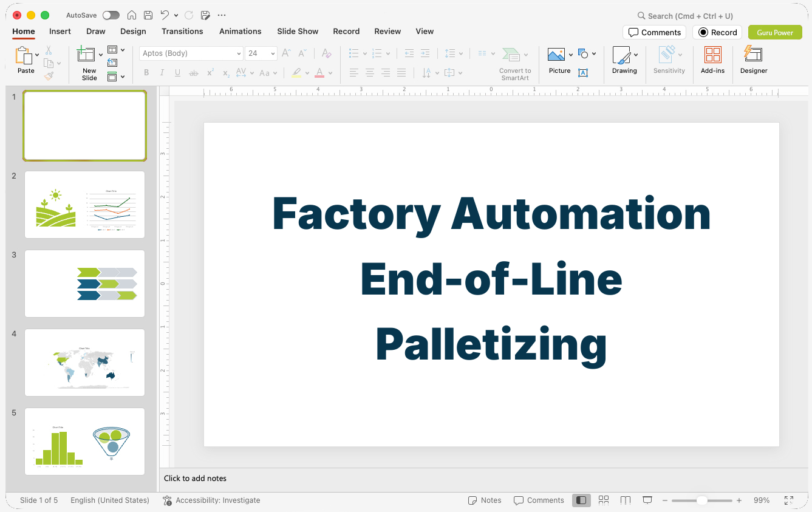The width and height of the screenshot is (812, 512).
Task: Click the Guru Power button
Action: point(775,32)
